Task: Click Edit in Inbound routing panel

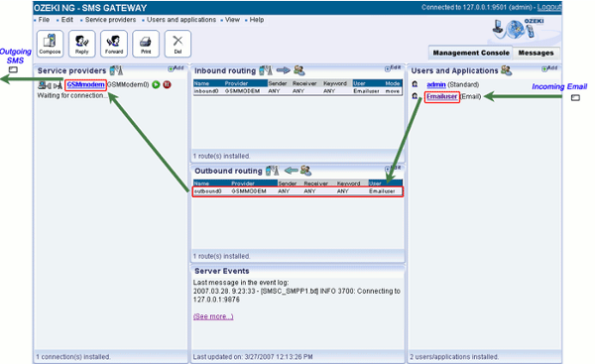Action: (393, 68)
